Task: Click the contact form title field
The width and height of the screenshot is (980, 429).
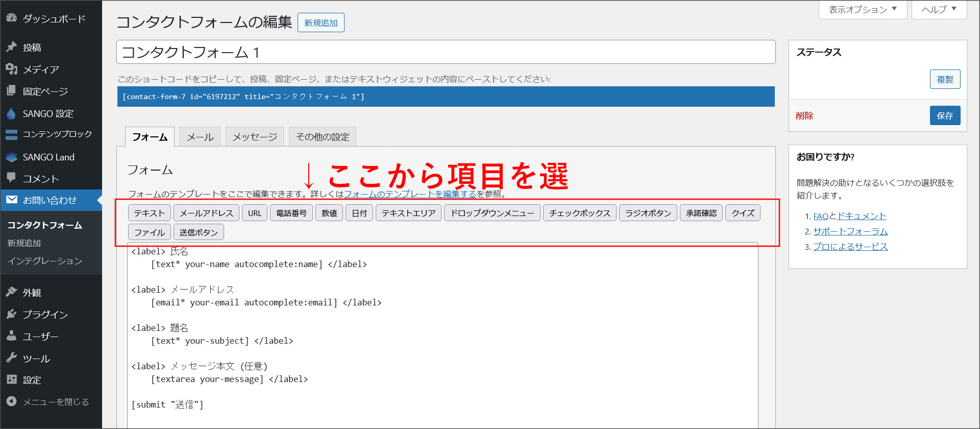Action: pyautogui.click(x=446, y=52)
